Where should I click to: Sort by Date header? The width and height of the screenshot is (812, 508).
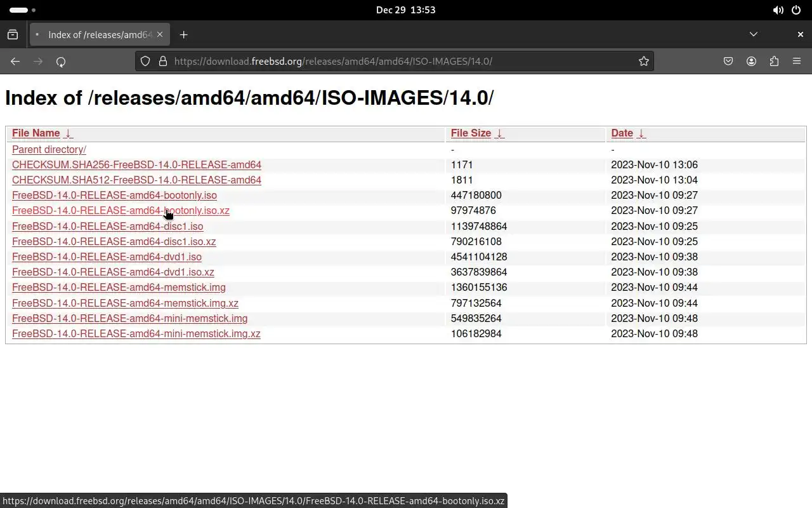[622, 133]
